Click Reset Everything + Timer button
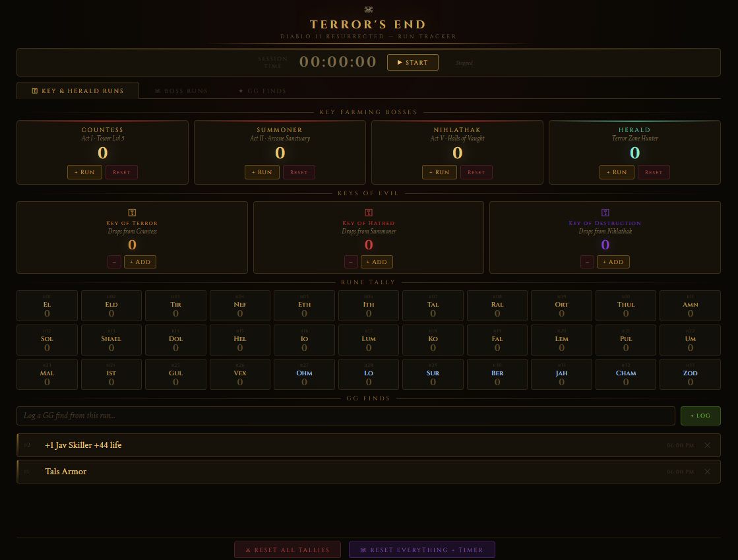 click(422, 549)
